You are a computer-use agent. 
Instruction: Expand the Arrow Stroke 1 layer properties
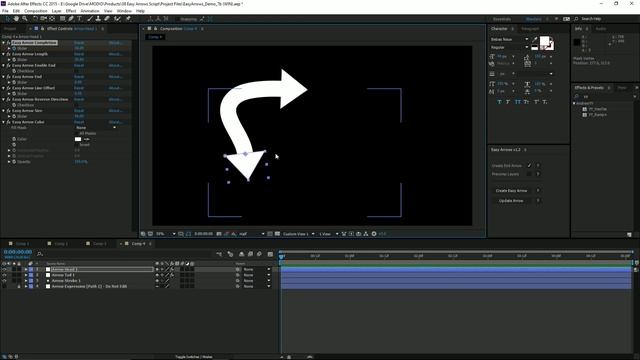[26, 281]
